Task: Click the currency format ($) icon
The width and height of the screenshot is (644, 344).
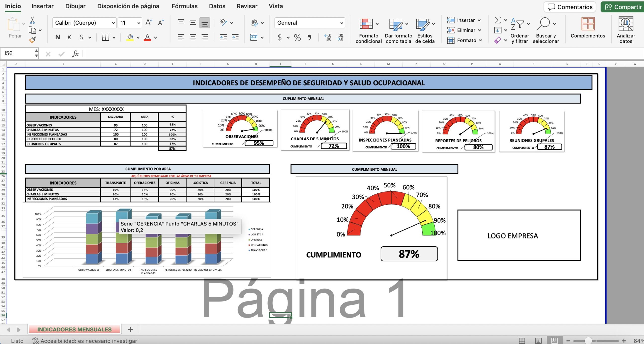Action: (279, 37)
